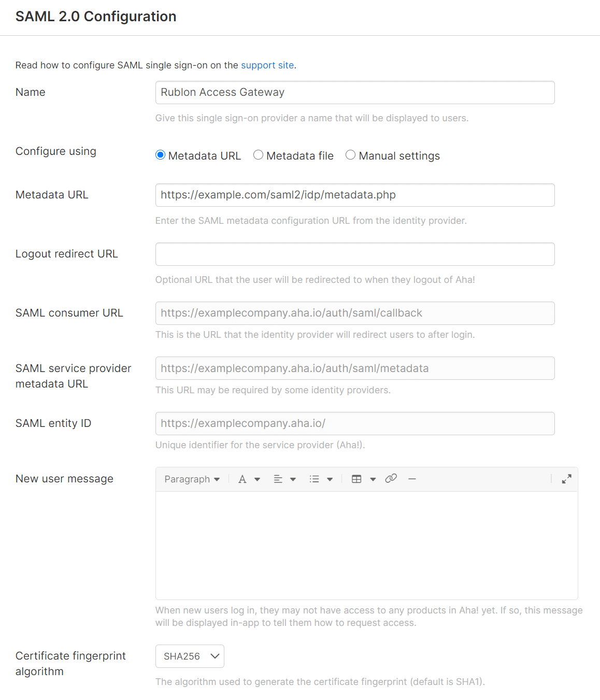
Task: Click the SAML consumer URL field
Action: click(x=355, y=313)
